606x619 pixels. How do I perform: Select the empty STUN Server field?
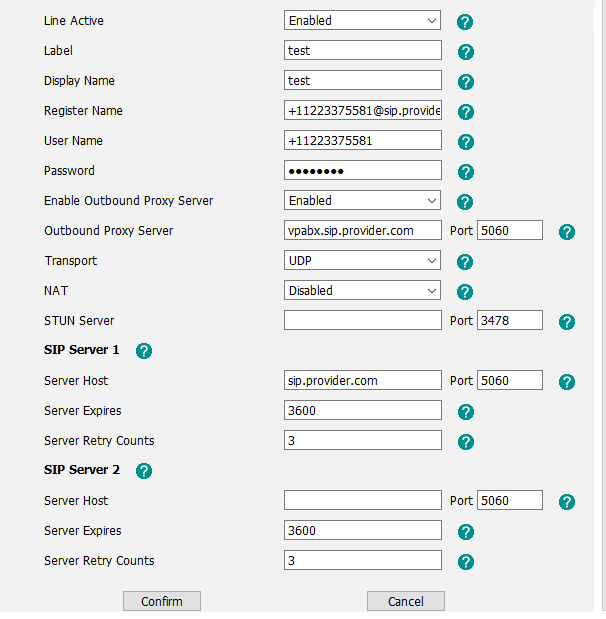(x=362, y=320)
